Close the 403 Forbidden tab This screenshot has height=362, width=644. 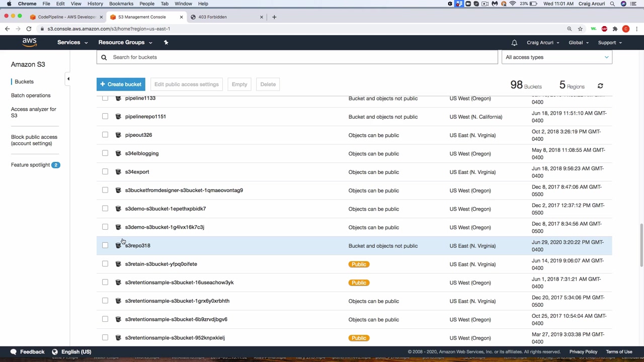pos(262,17)
